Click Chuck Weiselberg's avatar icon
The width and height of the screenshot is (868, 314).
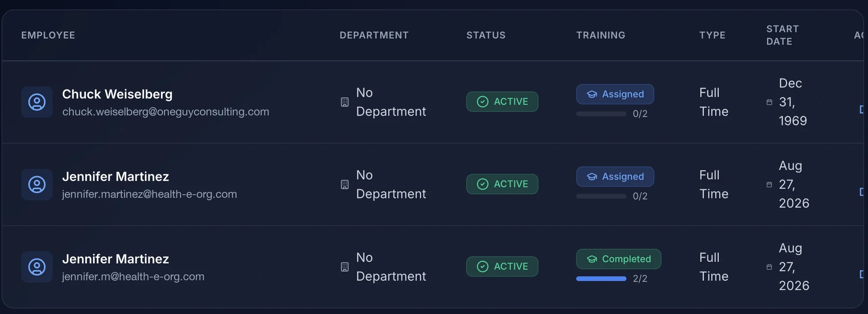coord(37,102)
